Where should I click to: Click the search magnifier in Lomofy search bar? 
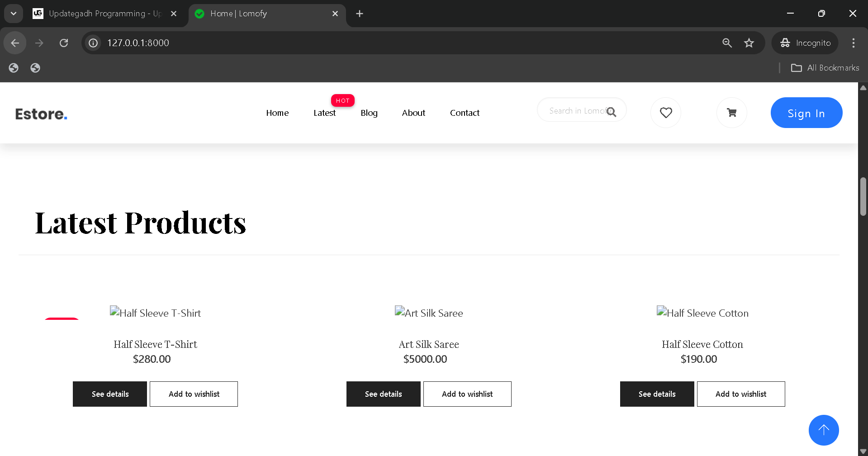coord(612,111)
